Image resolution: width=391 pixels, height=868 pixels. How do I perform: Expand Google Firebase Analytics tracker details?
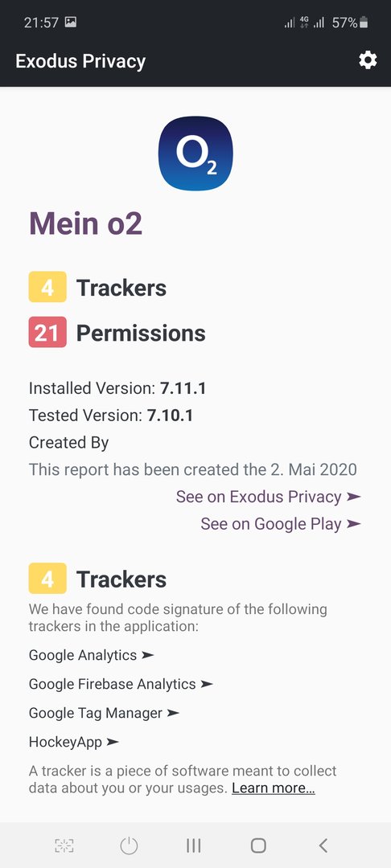coord(121,684)
